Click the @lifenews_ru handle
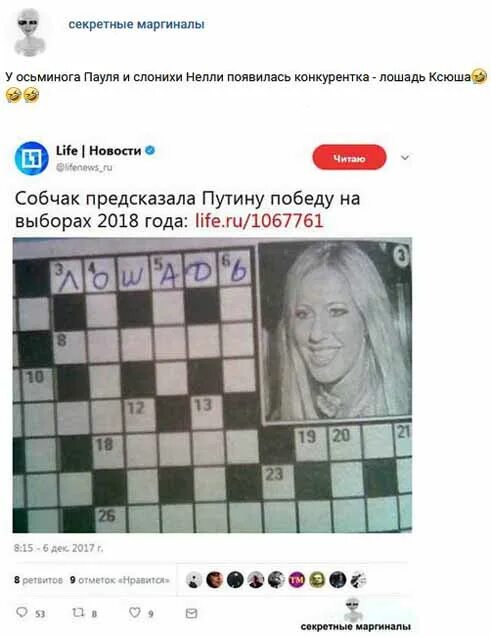Viewport: 491px width, 637px height. pos(84,167)
